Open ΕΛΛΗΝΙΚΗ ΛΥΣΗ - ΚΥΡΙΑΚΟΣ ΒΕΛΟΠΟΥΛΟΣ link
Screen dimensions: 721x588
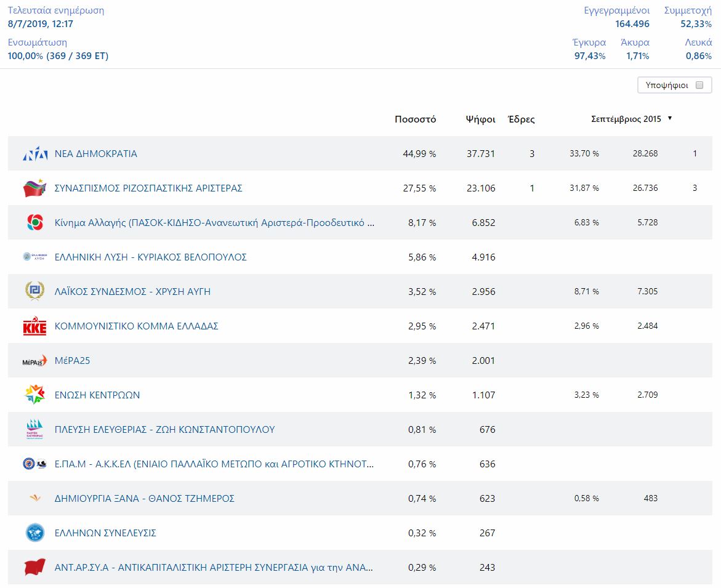151,257
